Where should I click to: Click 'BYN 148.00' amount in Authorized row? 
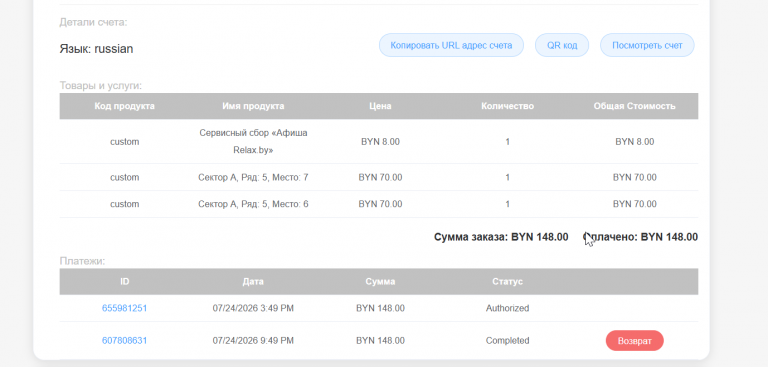coord(381,308)
